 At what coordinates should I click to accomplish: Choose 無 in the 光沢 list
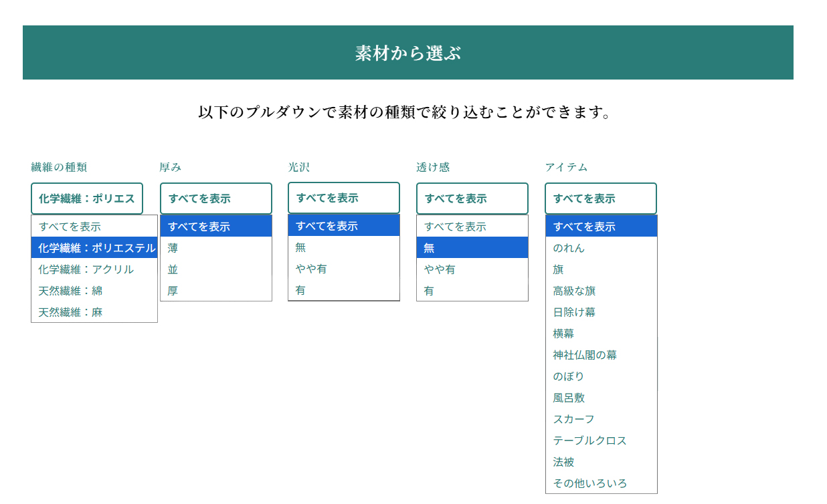pos(344,247)
